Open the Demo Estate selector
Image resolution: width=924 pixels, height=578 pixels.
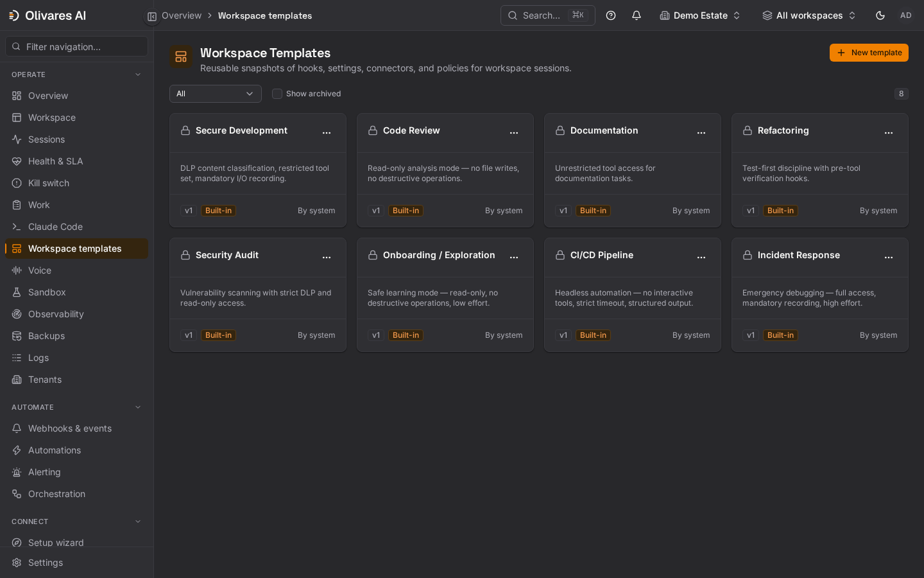point(700,15)
